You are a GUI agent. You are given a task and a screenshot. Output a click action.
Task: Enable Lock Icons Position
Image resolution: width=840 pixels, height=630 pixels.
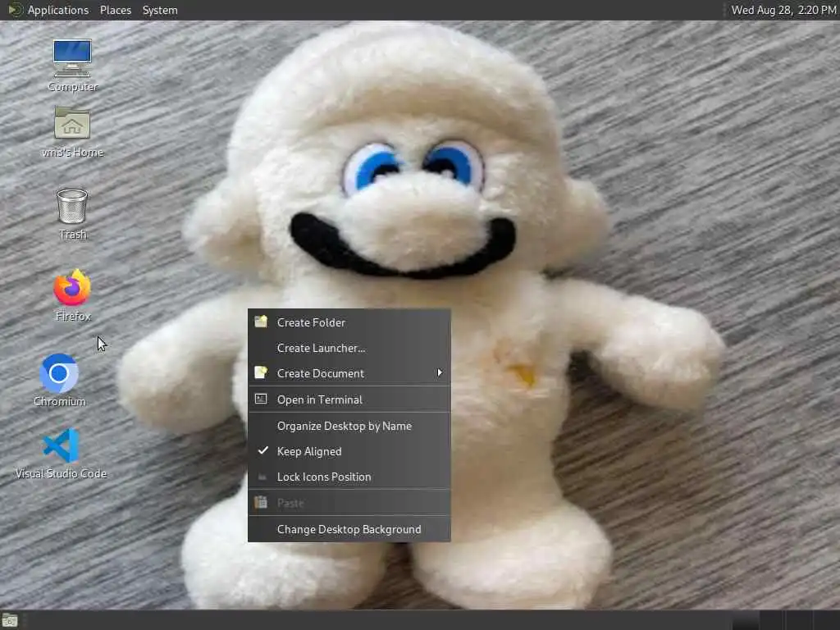[x=349, y=477]
